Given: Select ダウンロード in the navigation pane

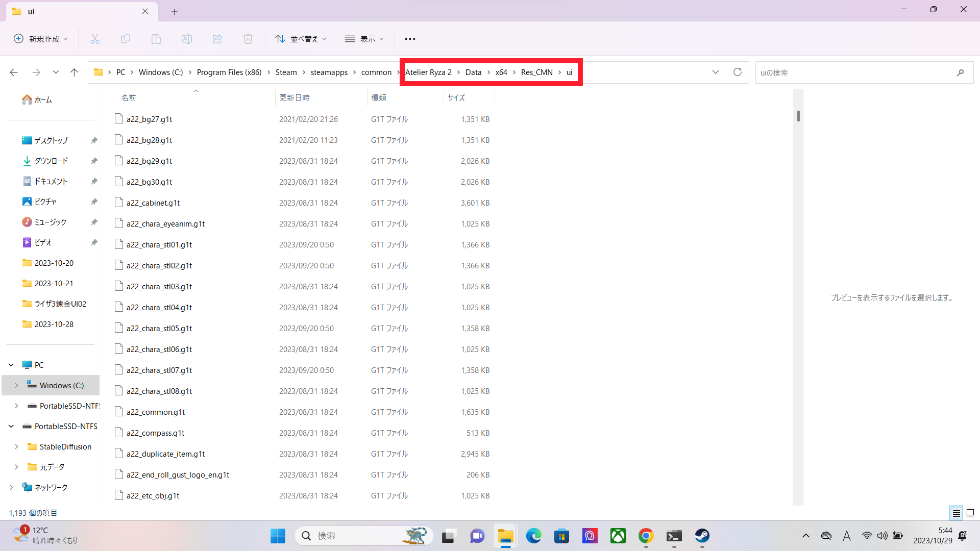Looking at the screenshot, I should [x=51, y=161].
